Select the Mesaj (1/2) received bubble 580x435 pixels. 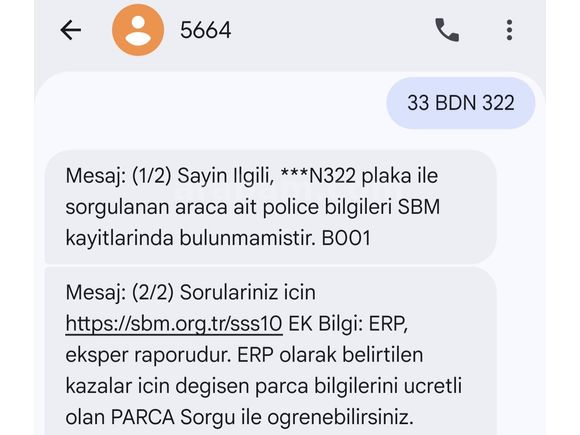pyautogui.click(x=270, y=207)
